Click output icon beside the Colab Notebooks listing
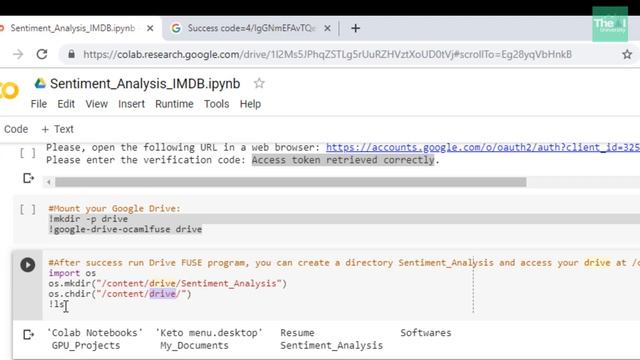640x360 pixels. coord(28,335)
